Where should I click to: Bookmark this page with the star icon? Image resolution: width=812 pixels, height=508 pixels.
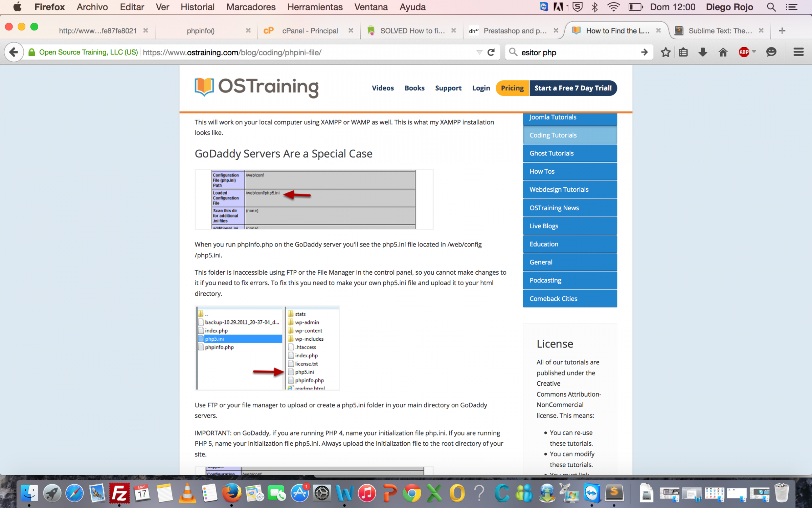(666, 52)
